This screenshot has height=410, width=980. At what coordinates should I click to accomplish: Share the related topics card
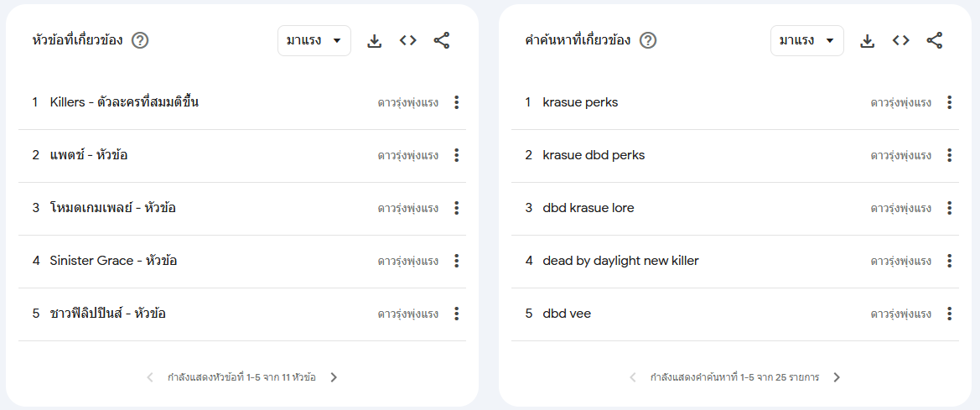442,41
